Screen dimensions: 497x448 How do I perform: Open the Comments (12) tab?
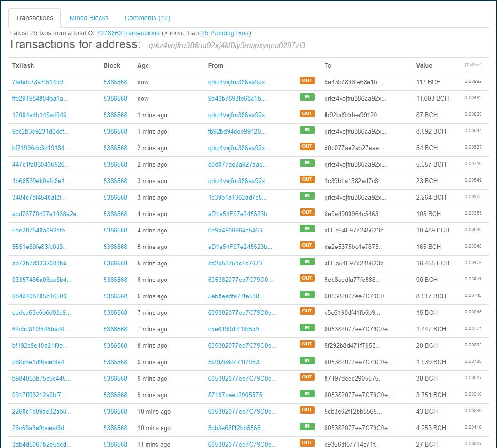pos(147,18)
